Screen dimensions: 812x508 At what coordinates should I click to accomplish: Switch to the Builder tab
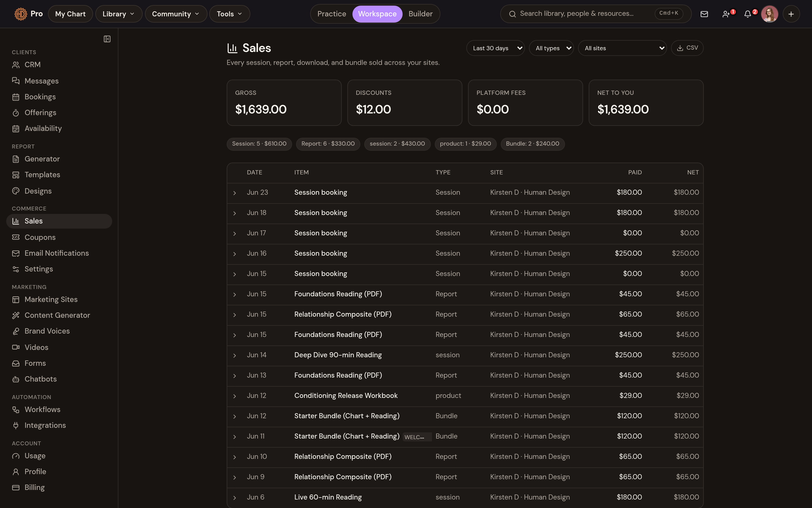coord(420,14)
